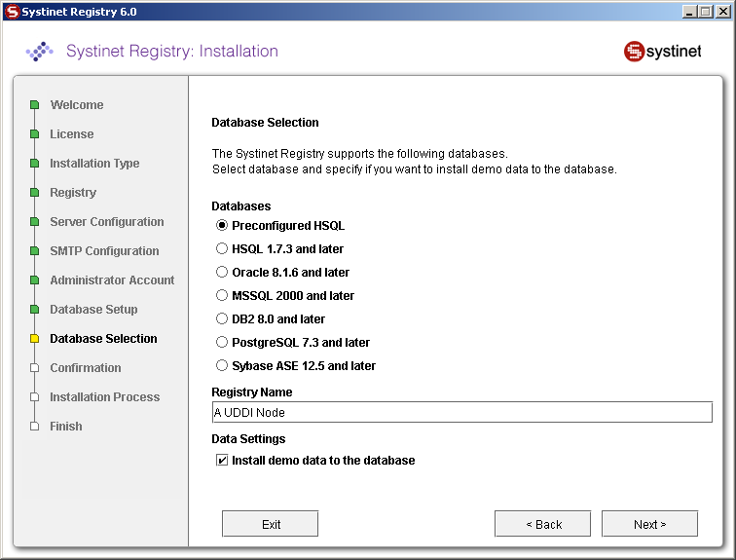The image size is (736, 560).
Task: Click the Administrator Account step marker
Action: pos(34,280)
